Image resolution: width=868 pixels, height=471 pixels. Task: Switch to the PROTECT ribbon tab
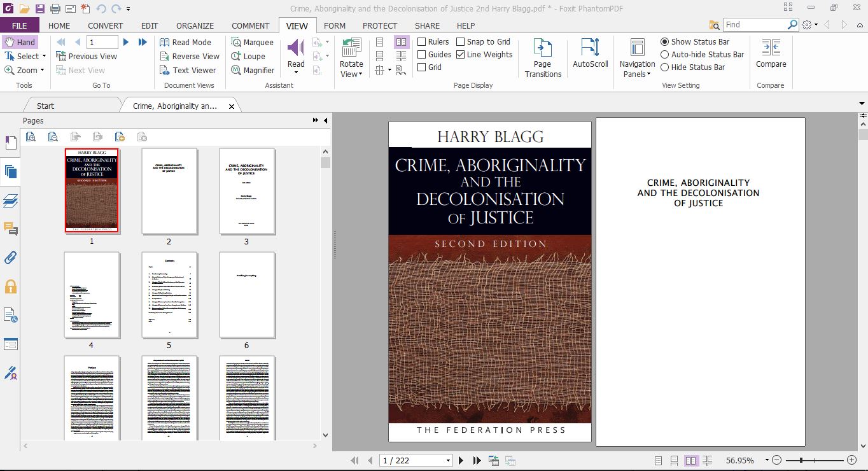point(380,25)
